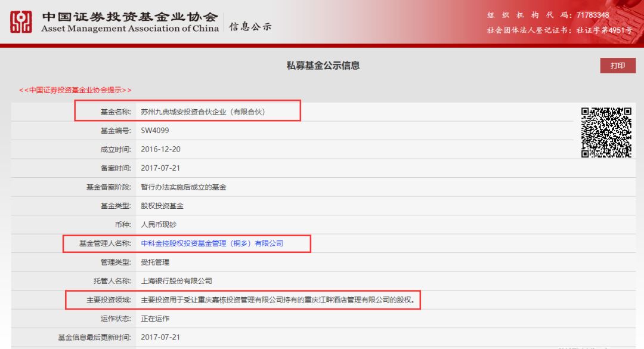Click the 信息公示 header text
This screenshot has height=349, width=644.
click(x=250, y=27)
